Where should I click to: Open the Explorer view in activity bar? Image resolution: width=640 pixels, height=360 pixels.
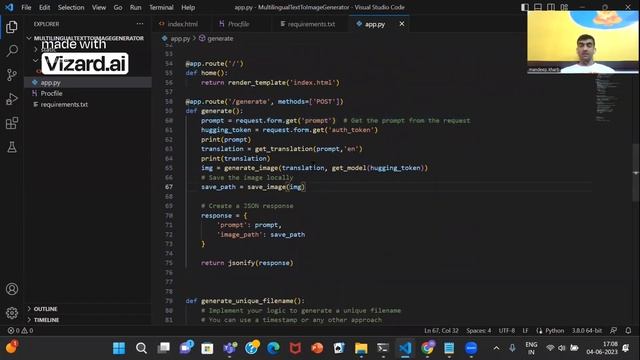(12, 27)
